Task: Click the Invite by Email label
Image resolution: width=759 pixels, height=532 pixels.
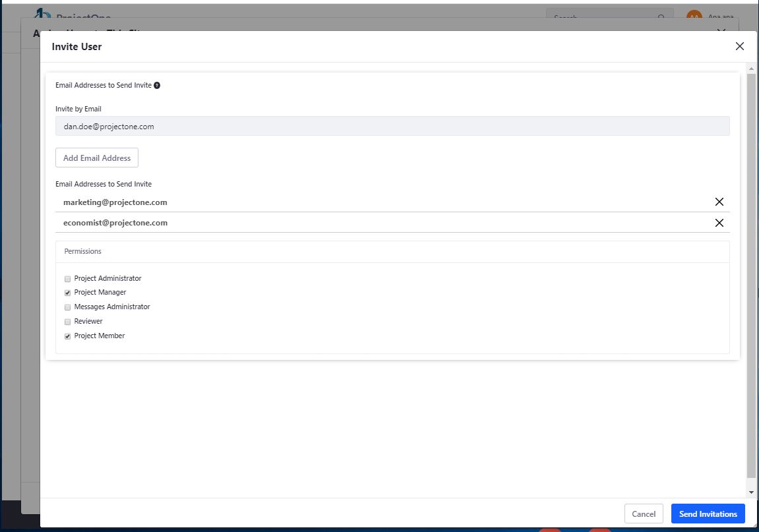Action: pyautogui.click(x=78, y=109)
